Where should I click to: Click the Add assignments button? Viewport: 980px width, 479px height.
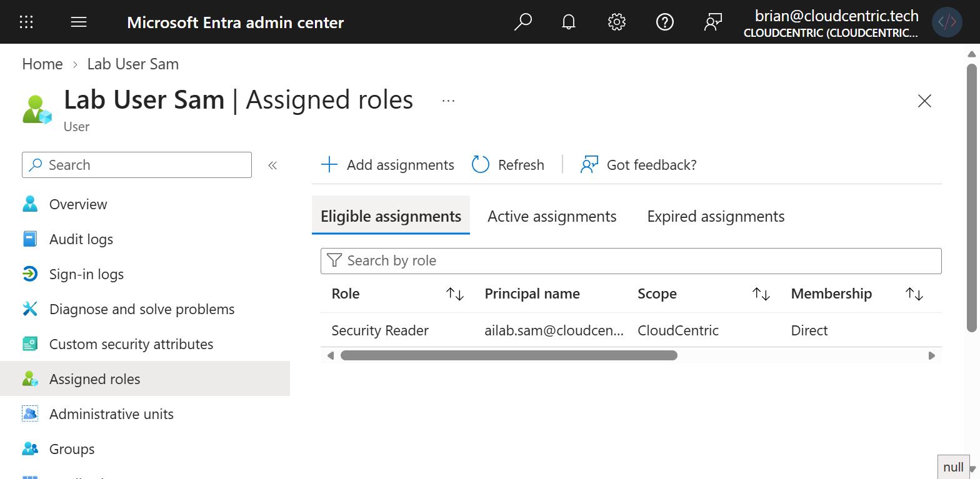coord(387,165)
